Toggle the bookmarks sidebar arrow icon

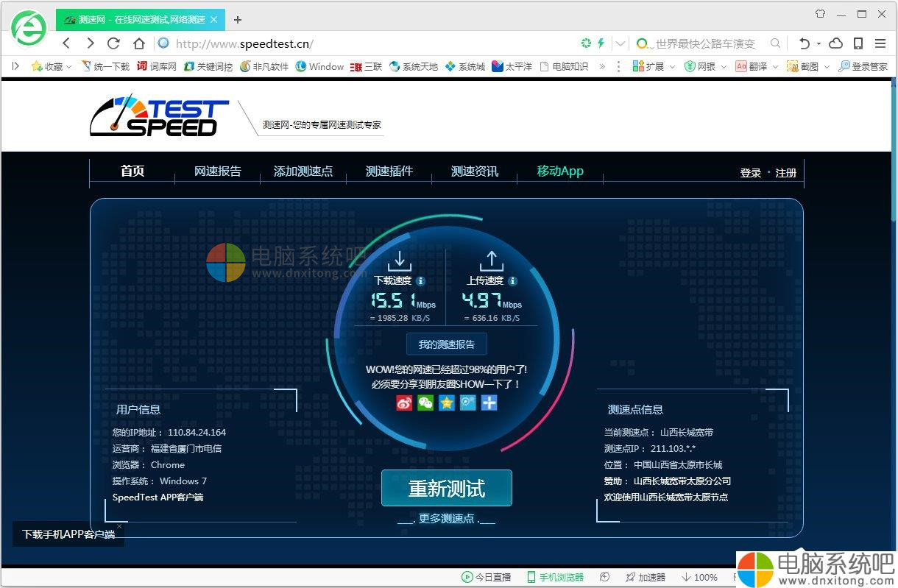tap(15, 66)
